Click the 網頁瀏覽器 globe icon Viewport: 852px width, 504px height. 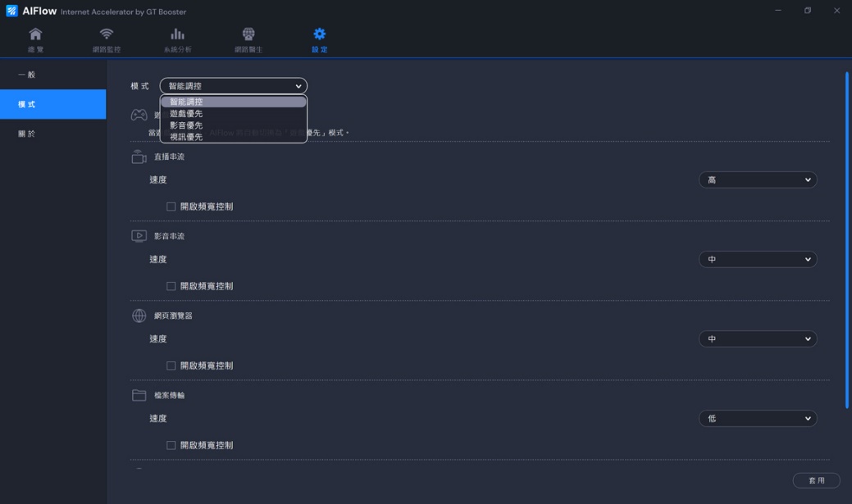139,316
